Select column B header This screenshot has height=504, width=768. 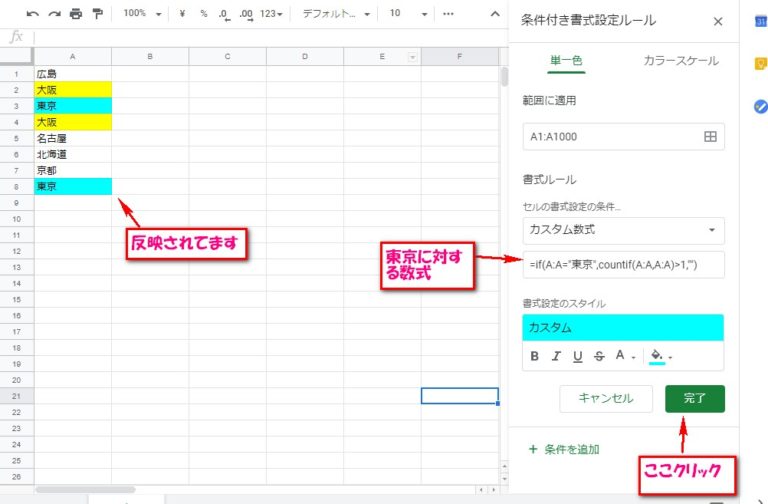150,57
